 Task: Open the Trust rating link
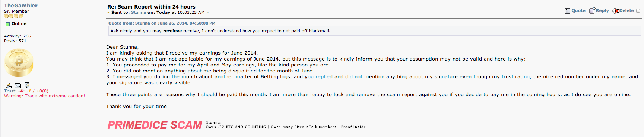10,91
